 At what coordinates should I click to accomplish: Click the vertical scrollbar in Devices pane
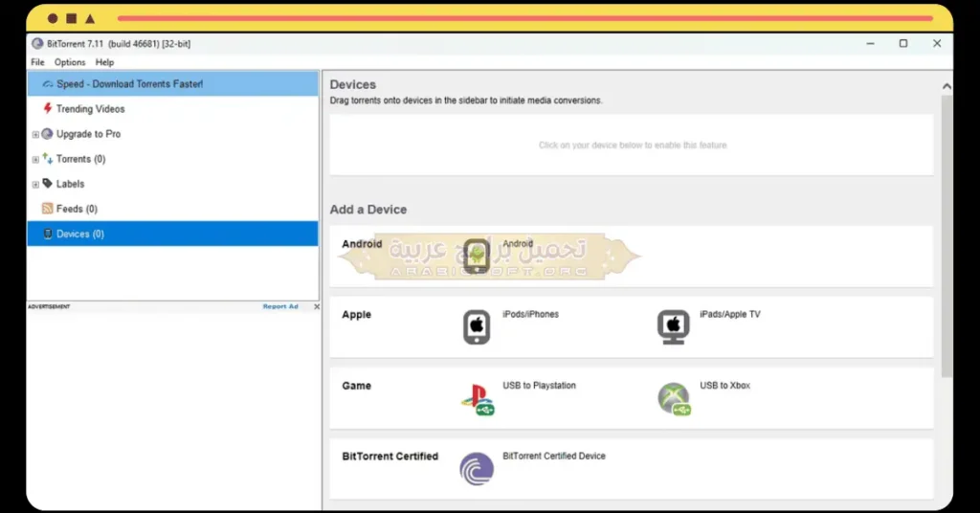tap(947, 236)
